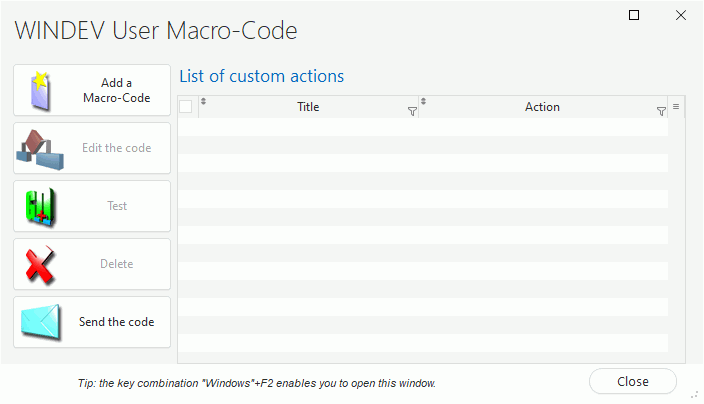Click the Edit the code blocks icon
704x404 pixels.
(40, 150)
